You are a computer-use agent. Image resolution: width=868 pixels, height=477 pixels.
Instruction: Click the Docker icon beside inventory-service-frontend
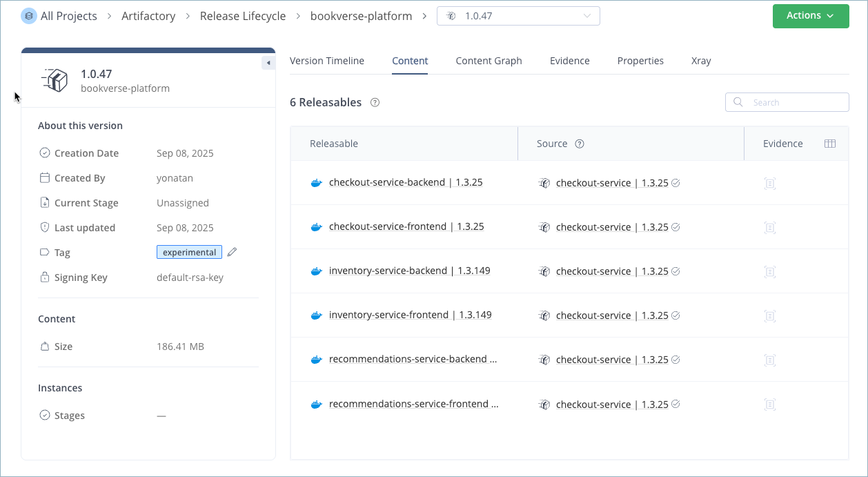coord(317,315)
